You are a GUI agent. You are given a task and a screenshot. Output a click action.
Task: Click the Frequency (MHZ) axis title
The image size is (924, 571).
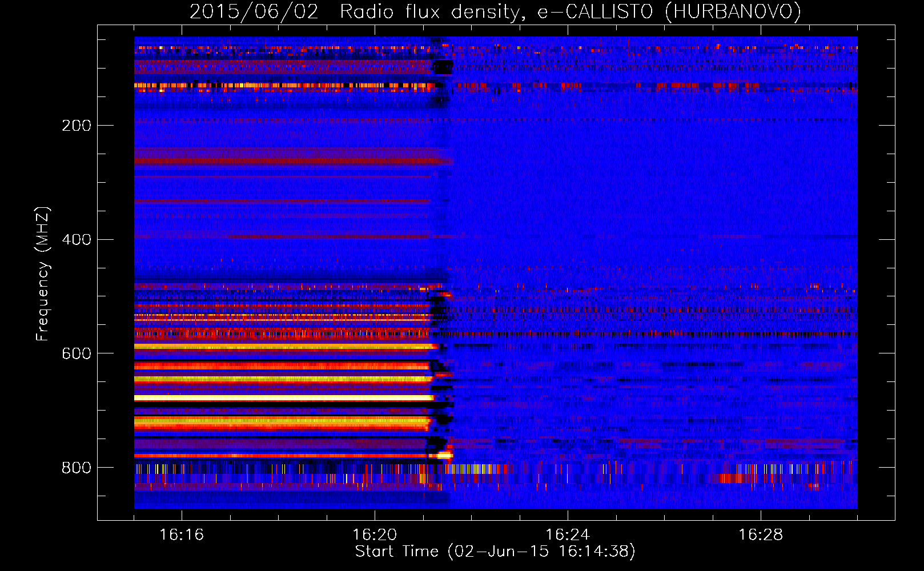click(43, 274)
